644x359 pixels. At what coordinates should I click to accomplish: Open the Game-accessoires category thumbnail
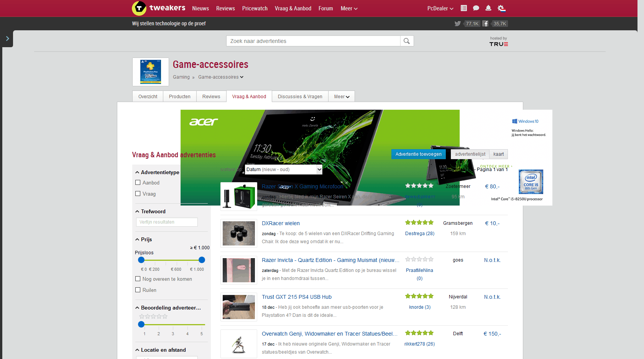[x=151, y=72]
